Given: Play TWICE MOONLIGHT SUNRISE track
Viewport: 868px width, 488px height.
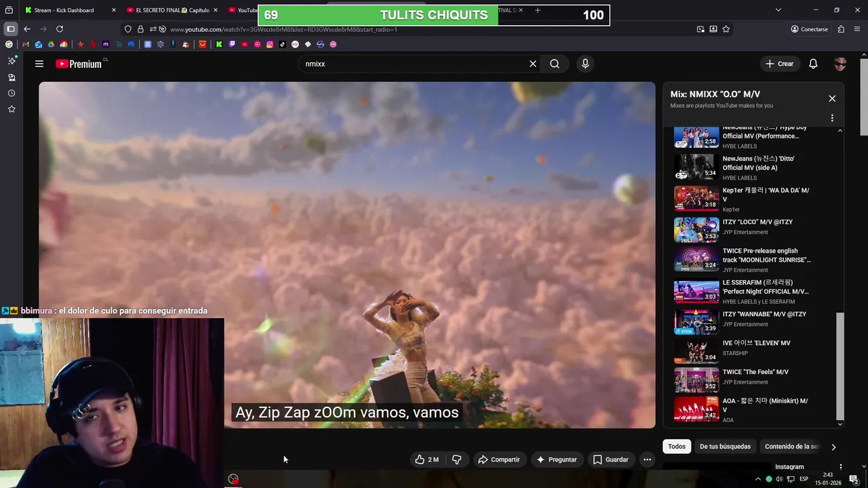Looking at the screenshot, I should point(743,260).
